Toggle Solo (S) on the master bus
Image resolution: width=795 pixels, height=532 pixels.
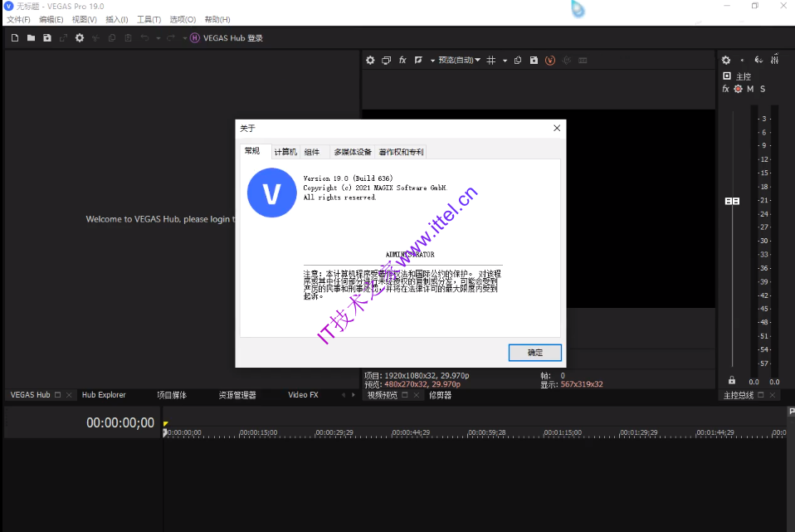pyautogui.click(x=763, y=90)
